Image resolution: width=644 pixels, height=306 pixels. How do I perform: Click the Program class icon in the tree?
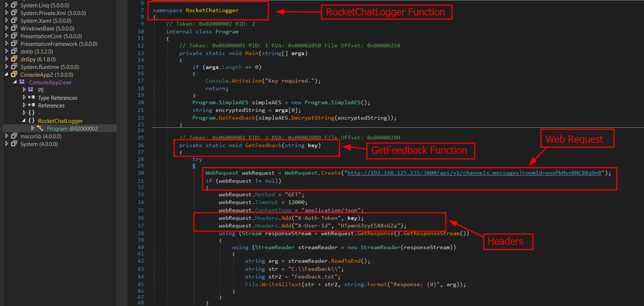pos(40,128)
